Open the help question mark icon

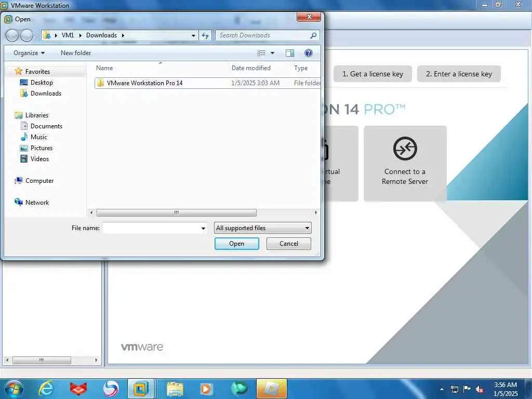309,53
